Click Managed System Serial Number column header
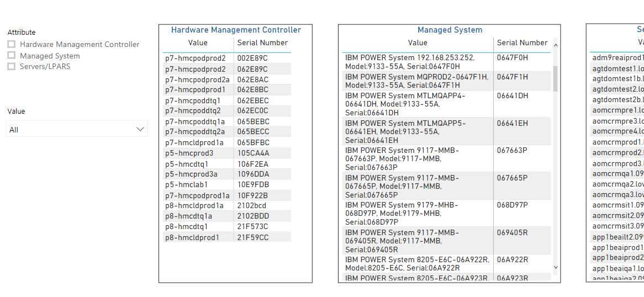The image size is (644, 297). tap(522, 43)
